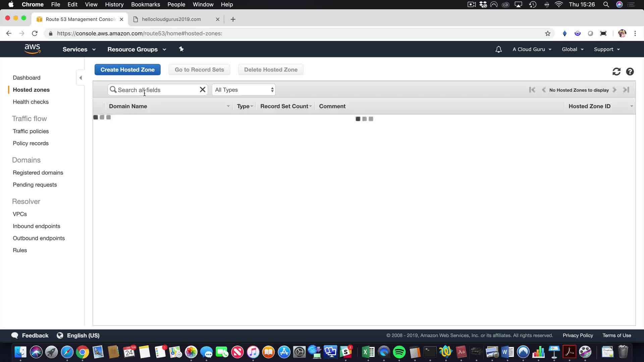Image resolution: width=644 pixels, height=362 pixels.
Task: Open the help question mark icon
Action: 630,72
